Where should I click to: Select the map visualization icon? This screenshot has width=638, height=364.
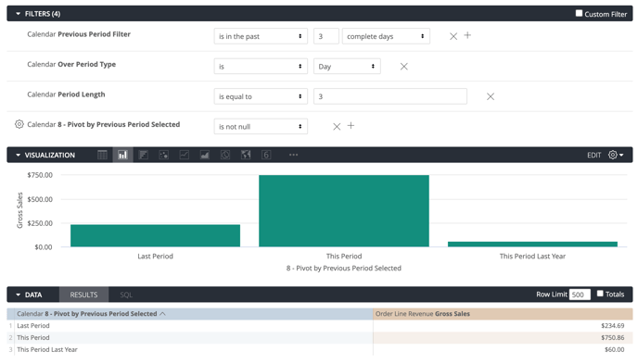(x=246, y=155)
